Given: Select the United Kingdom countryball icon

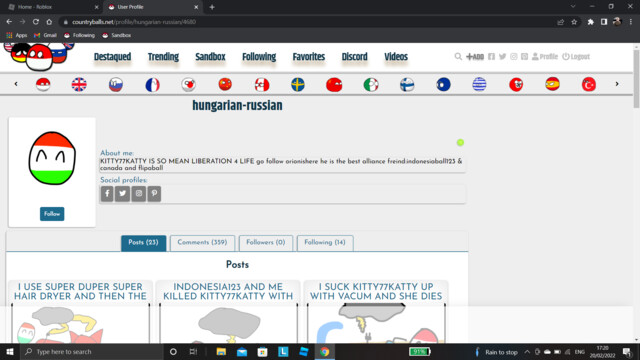Looking at the screenshot, I should click(79, 84).
